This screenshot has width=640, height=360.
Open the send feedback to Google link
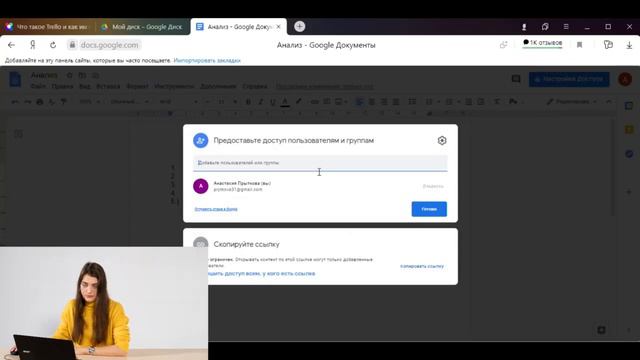pyautogui.click(x=216, y=209)
